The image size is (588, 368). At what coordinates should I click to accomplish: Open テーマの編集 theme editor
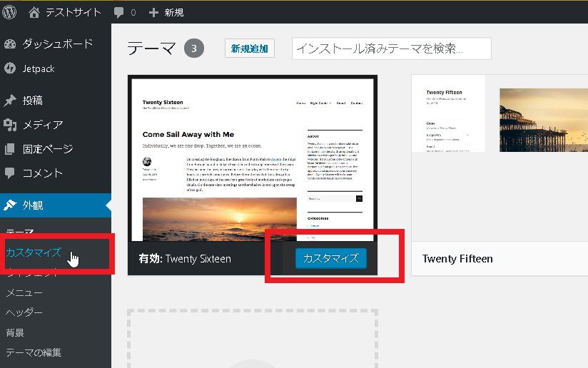pos(34,352)
